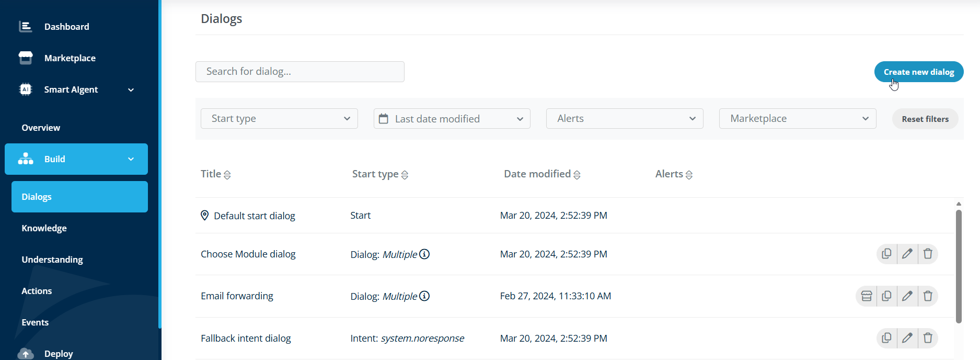The image size is (980, 360).
Task: Open the Marketplace sidebar item
Action: click(70, 58)
